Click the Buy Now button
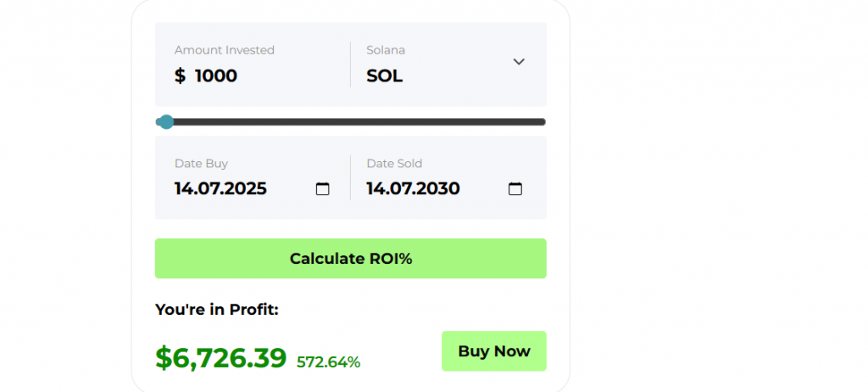Viewport: 868px width, 392px height. [x=494, y=351]
